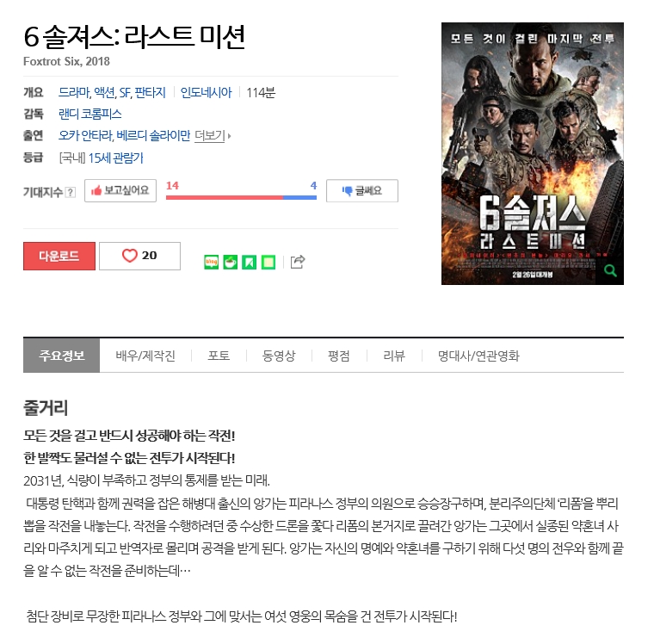Click the question mark help icon beside 기대지수
Screen dimensions: 654x644
click(x=71, y=192)
